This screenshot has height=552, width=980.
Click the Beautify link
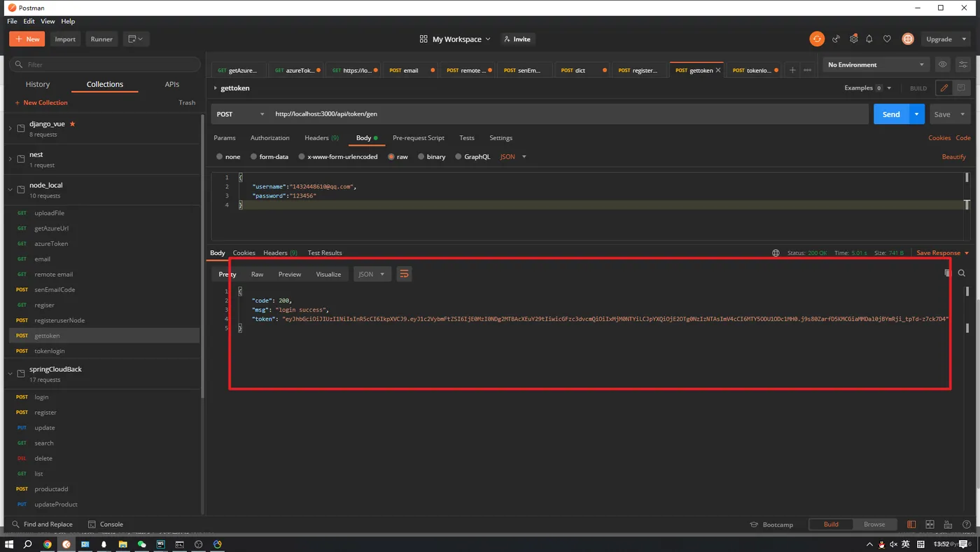click(x=953, y=157)
